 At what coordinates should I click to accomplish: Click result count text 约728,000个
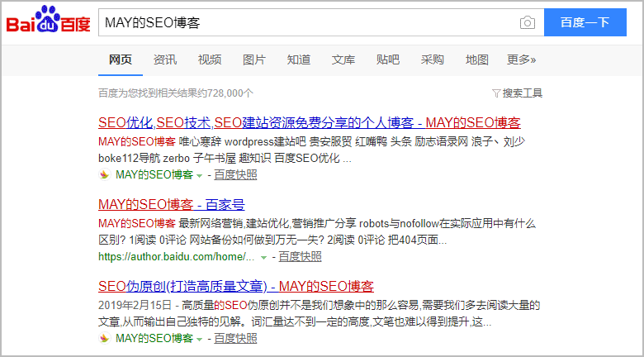225,93
